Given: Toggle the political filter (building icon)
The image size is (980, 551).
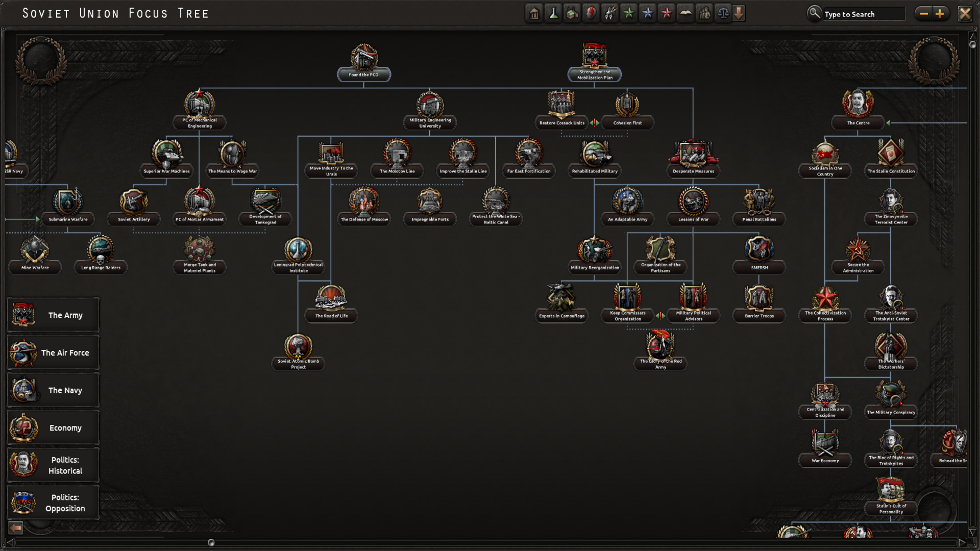Looking at the screenshot, I should 534,14.
